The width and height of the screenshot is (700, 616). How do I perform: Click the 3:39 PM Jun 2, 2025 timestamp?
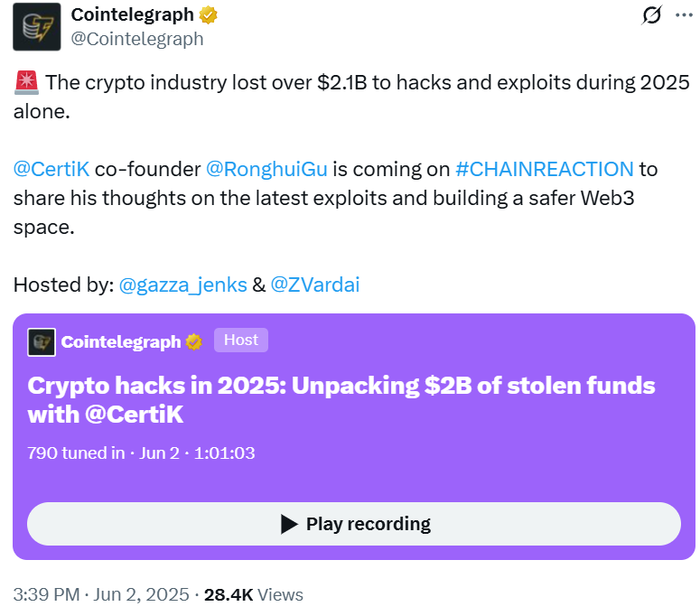tap(101, 594)
